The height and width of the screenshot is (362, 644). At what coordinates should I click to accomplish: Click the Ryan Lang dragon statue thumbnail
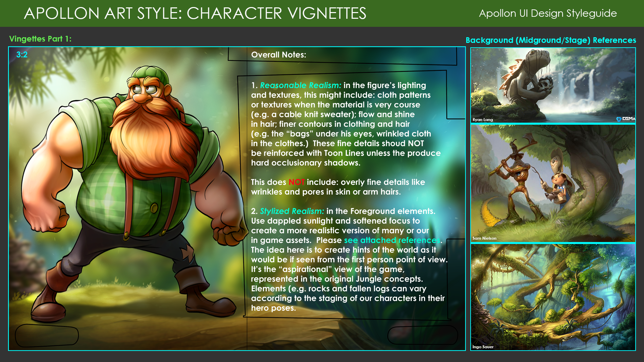pyautogui.click(x=553, y=85)
